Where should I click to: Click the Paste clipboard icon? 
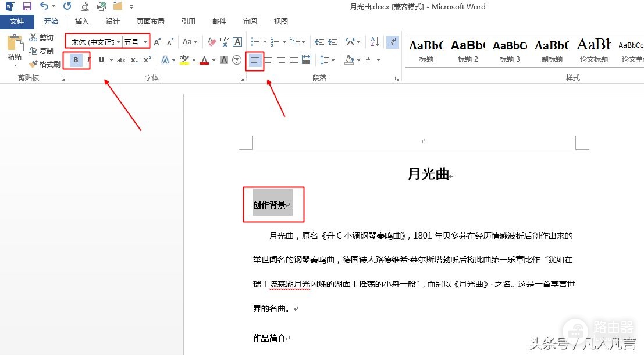[15, 42]
